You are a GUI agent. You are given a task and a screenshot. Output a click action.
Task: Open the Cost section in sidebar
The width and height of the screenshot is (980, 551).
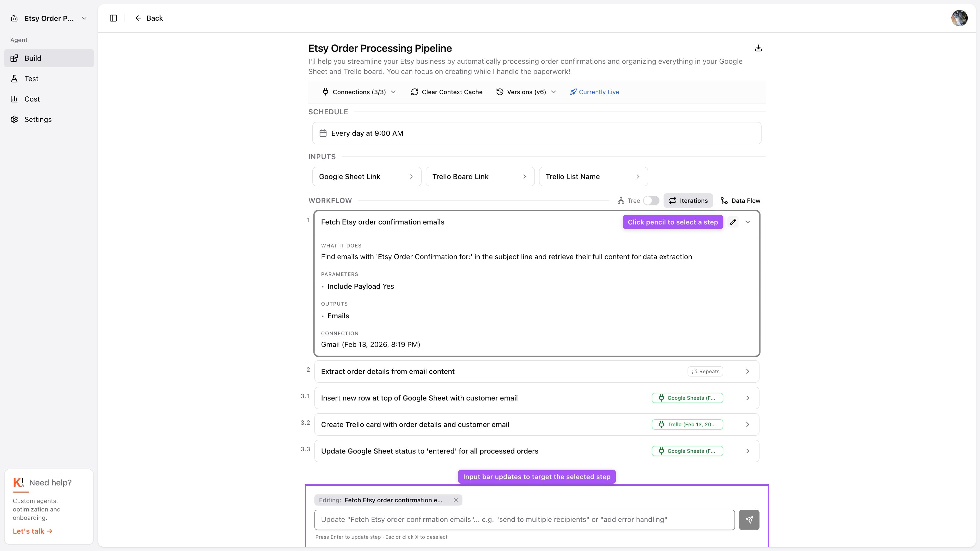pyautogui.click(x=32, y=99)
